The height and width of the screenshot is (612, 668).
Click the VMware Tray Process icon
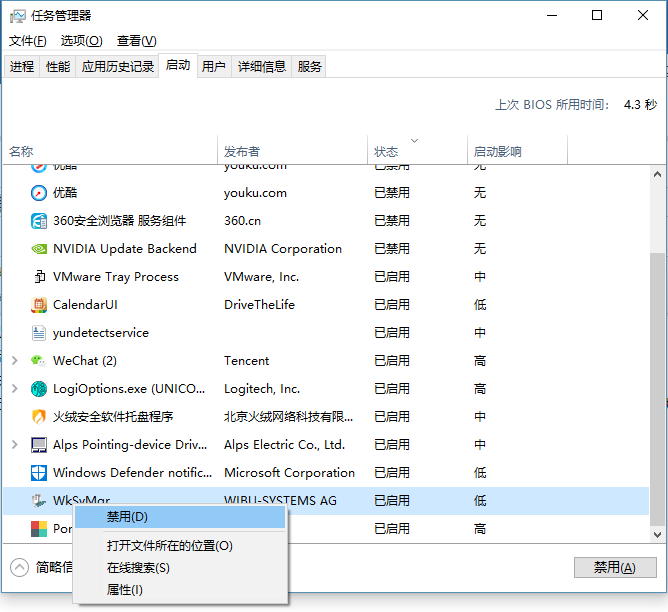39,277
